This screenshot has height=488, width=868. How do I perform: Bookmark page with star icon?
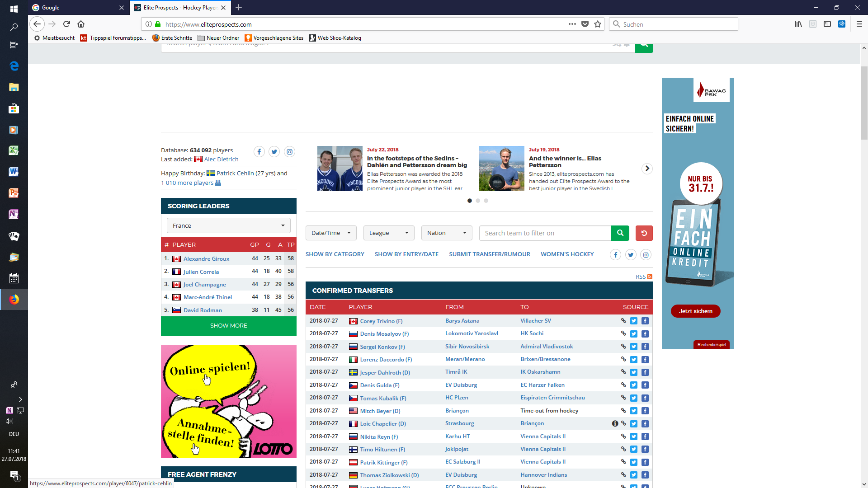[598, 24]
